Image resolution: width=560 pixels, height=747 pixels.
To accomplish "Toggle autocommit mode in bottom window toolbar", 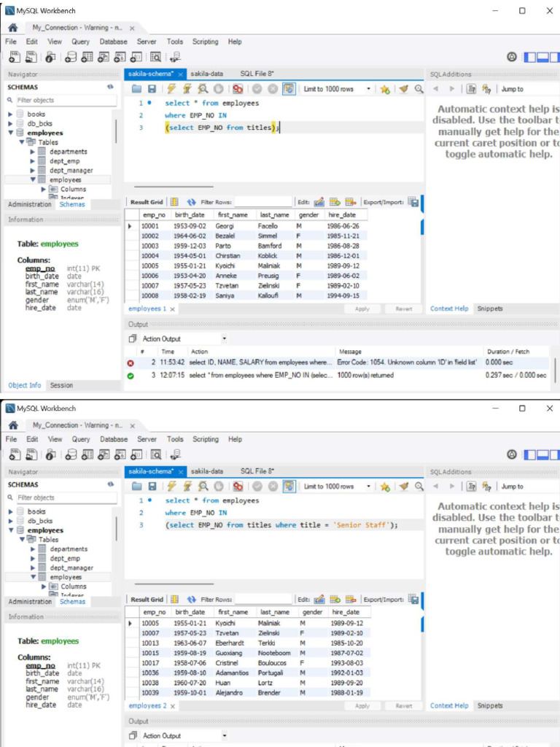I will (x=289, y=487).
